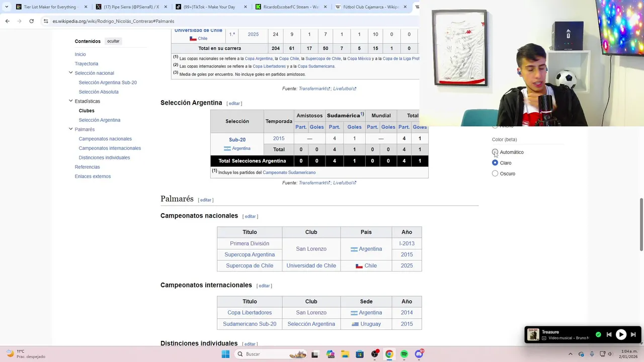The width and height of the screenshot is (644, 362).
Task: Click the page vertical scrollbar thumb
Action: click(x=641, y=224)
